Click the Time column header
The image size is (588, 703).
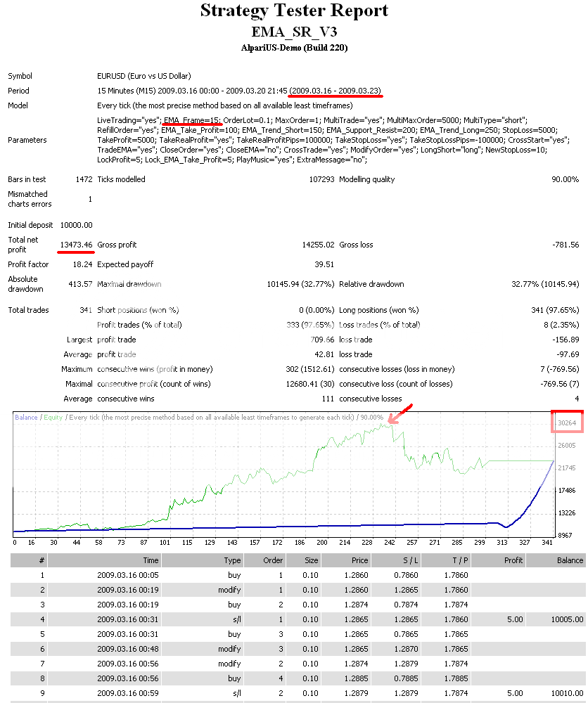151,560
